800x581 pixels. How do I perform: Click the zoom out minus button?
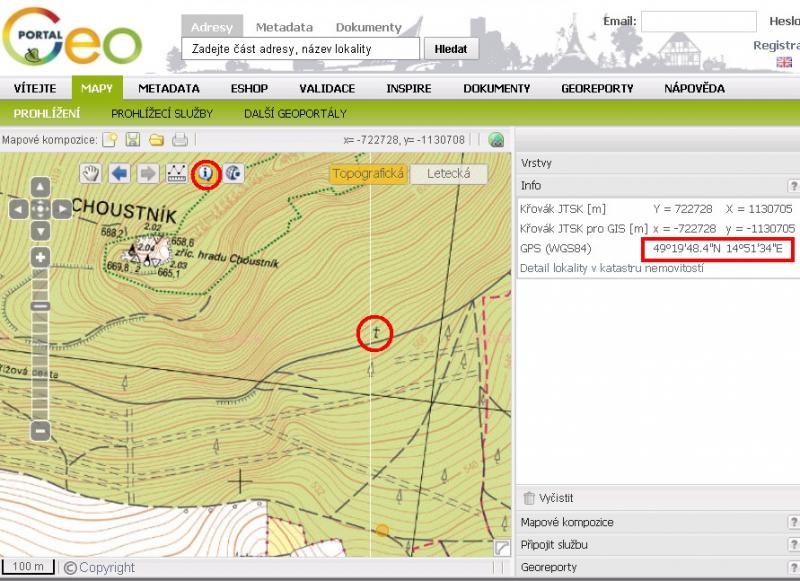(40, 431)
